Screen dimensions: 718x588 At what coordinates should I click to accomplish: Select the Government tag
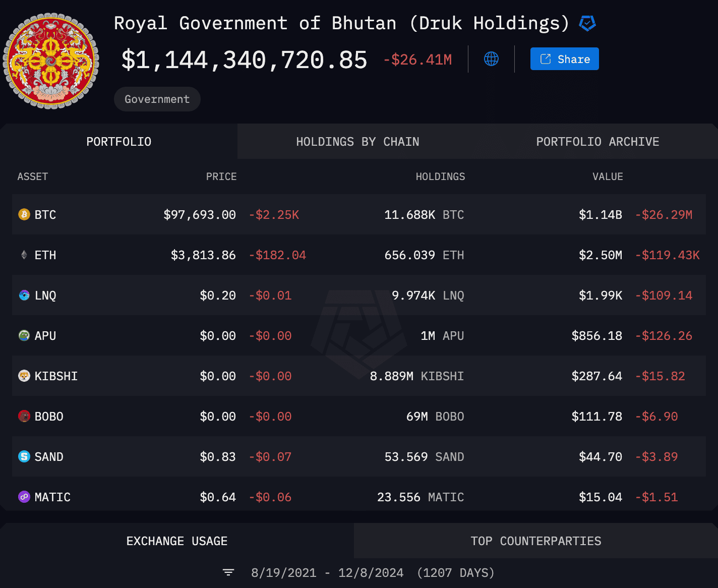(x=157, y=99)
